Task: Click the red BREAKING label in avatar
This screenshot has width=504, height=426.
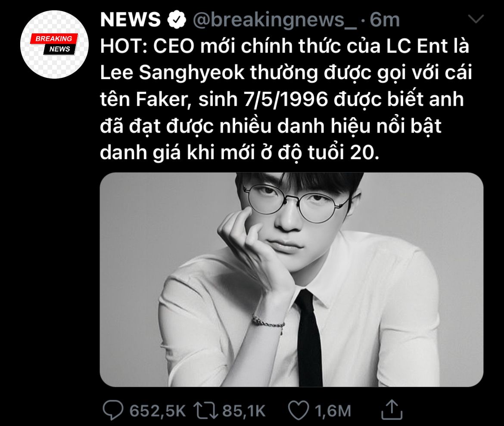Action: tap(54, 39)
